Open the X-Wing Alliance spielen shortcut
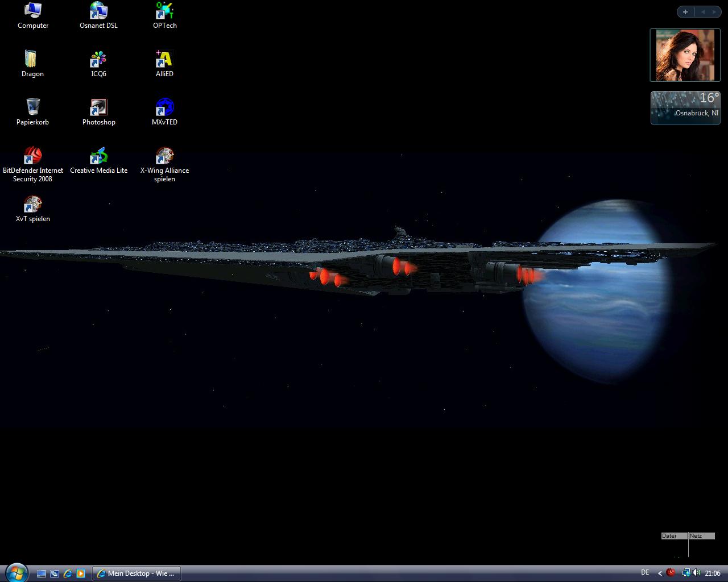 click(164, 156)
